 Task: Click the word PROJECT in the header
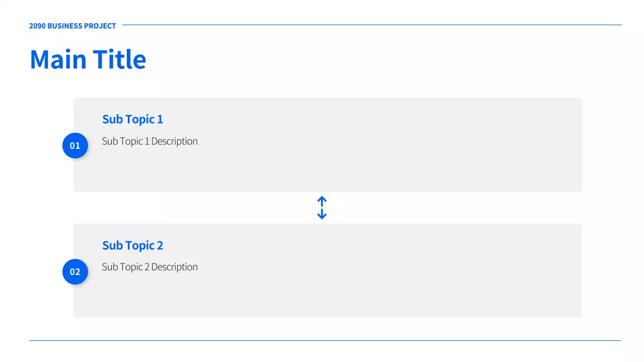click(100, 26)
